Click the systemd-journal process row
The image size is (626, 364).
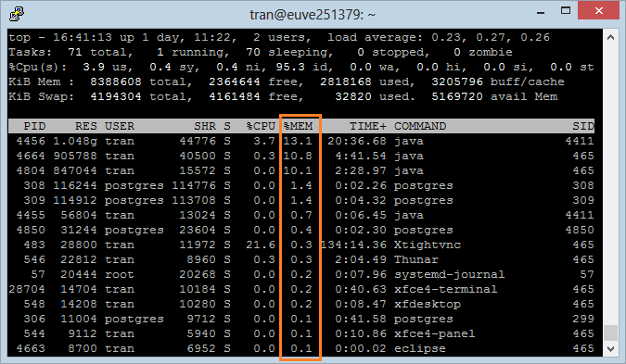(301, 275)
